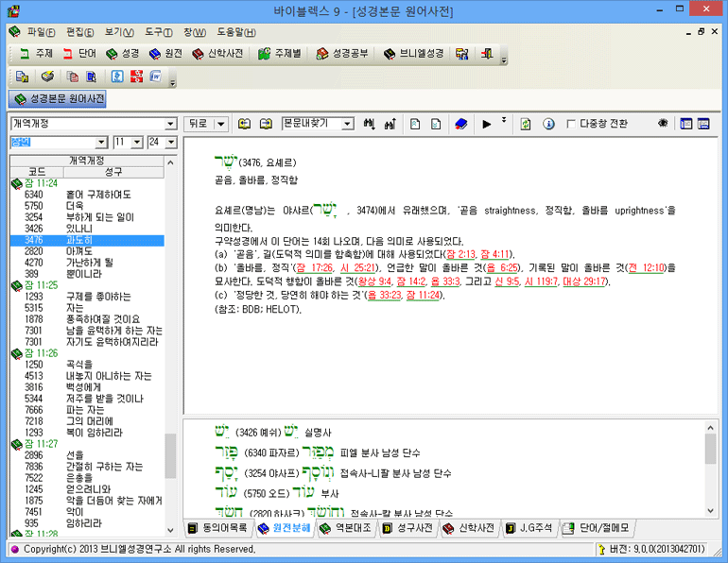Click the 뒤로 back button
This screenshot has width=728, height=563.
point(199,124)
